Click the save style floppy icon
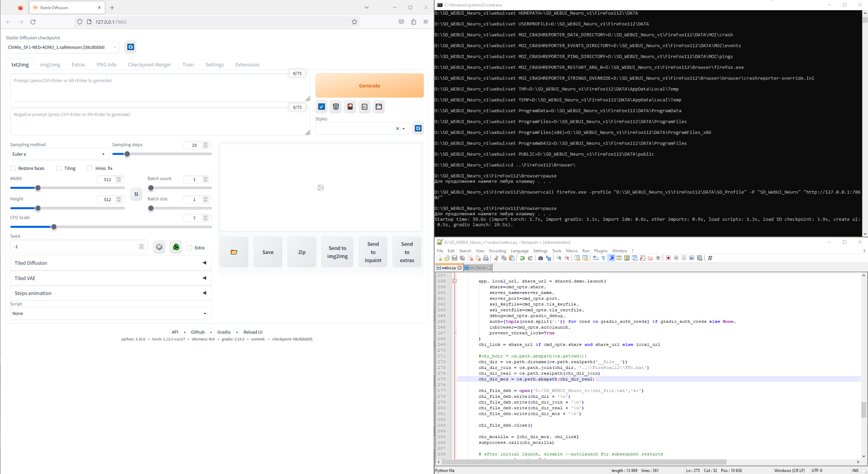Viewport: 868px width, 474px height. click(x=378, y=107)
